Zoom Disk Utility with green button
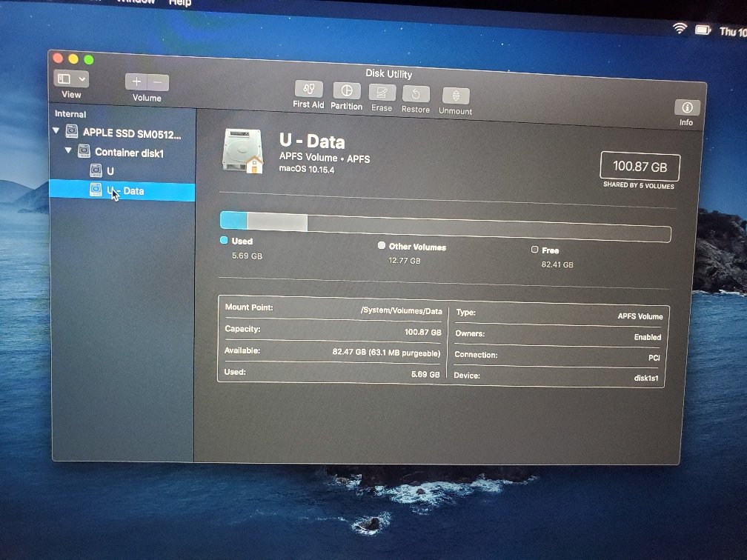The height and width of the screenshot is (560, 747). point(89,59)
